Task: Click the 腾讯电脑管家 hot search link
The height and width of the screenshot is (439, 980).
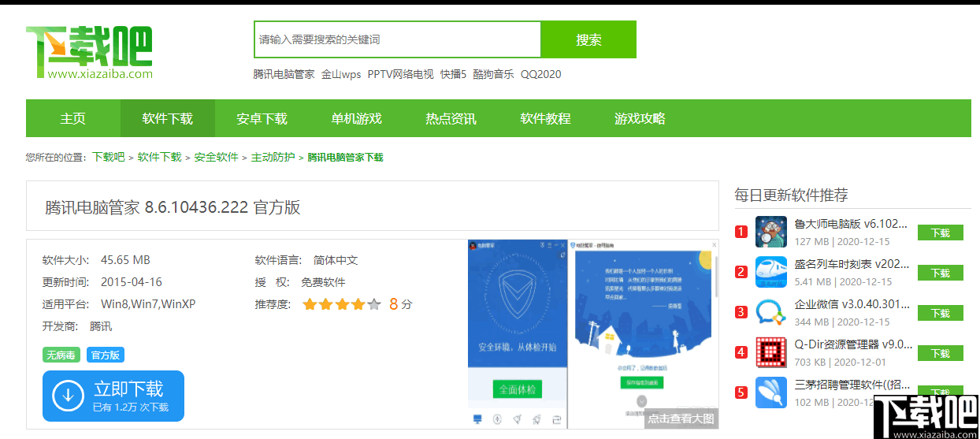Action: pyautogui.click(x=284, y=74)
